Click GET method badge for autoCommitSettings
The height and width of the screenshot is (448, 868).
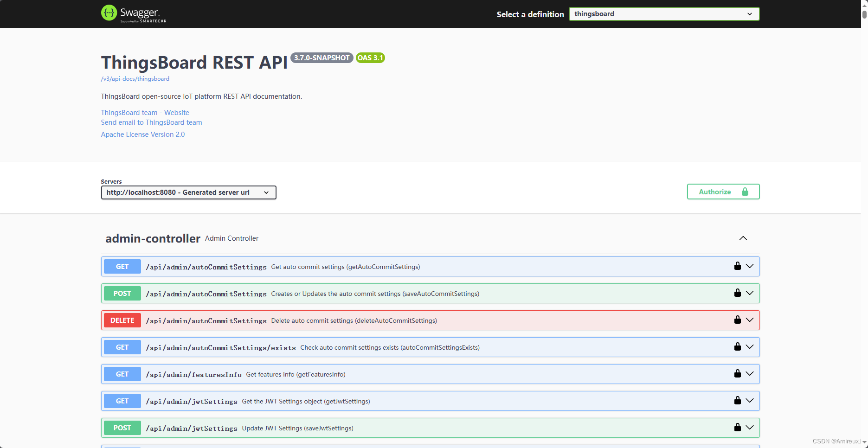point(122,267)
